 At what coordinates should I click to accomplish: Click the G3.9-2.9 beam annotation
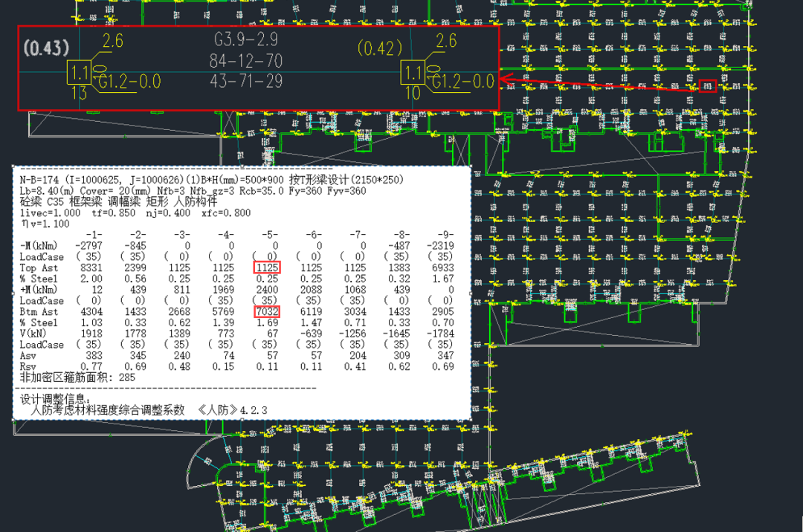(246, 40)
